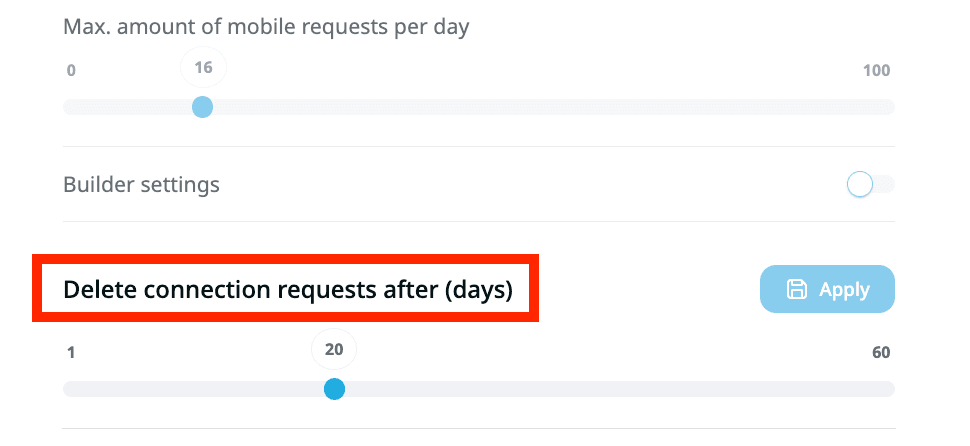Viewport: 970px width, 446px height.
Task: Click the 1 minimum label of days slider
Action: [71, 352]
